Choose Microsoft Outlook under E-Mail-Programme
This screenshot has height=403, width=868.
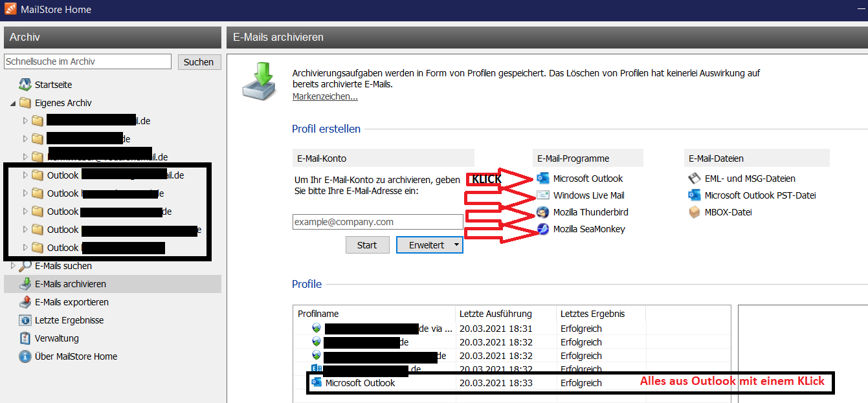(588, 179)
